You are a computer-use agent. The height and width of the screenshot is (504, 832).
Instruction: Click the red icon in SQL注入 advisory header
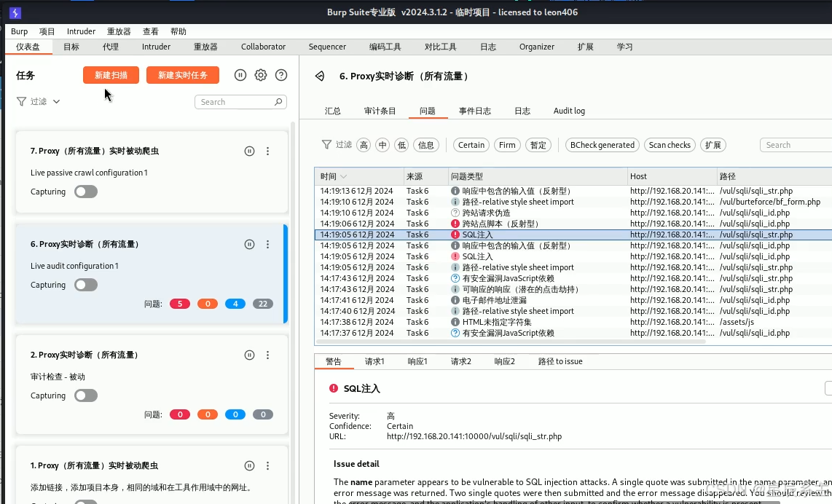coord(333,388)
